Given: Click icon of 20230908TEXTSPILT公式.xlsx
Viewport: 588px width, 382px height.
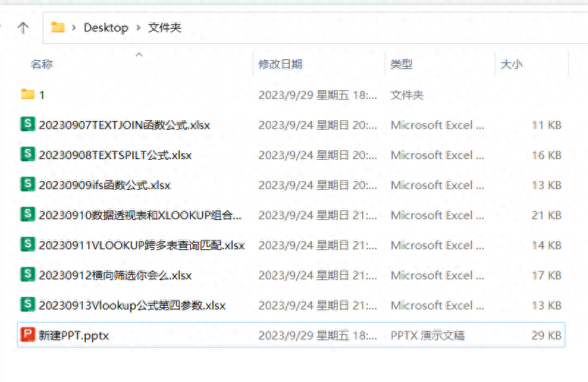Looking at the screenshot, I should [x=28, y=154].
